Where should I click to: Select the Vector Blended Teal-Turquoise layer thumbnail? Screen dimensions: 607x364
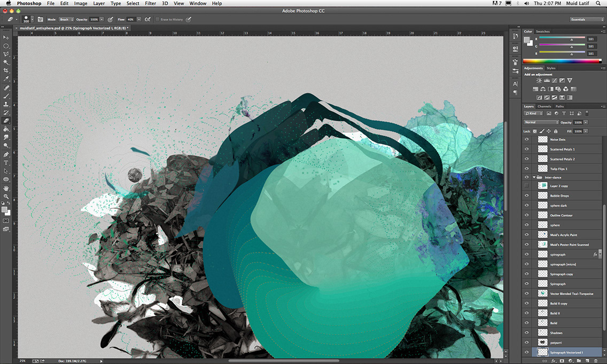[543, 294]
